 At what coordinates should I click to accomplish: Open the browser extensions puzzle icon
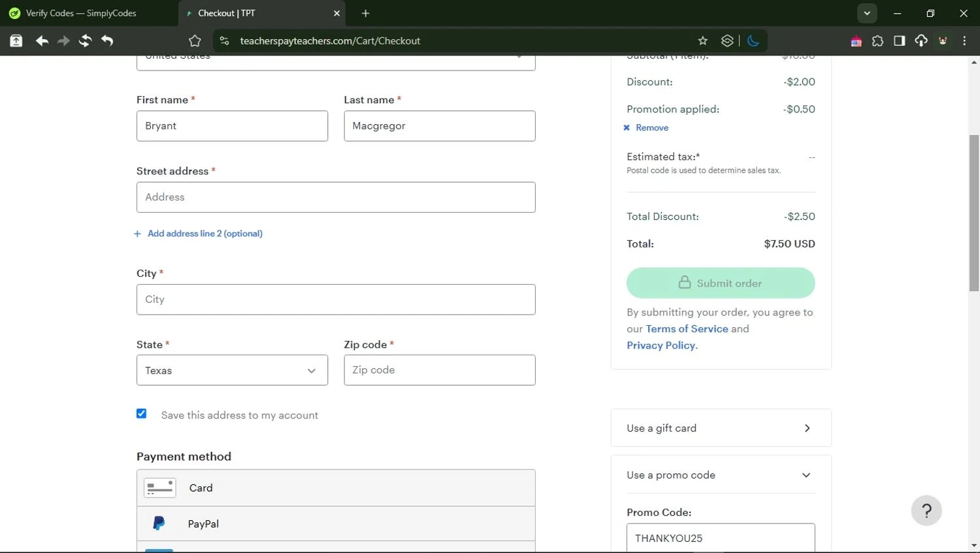point(877,41)
